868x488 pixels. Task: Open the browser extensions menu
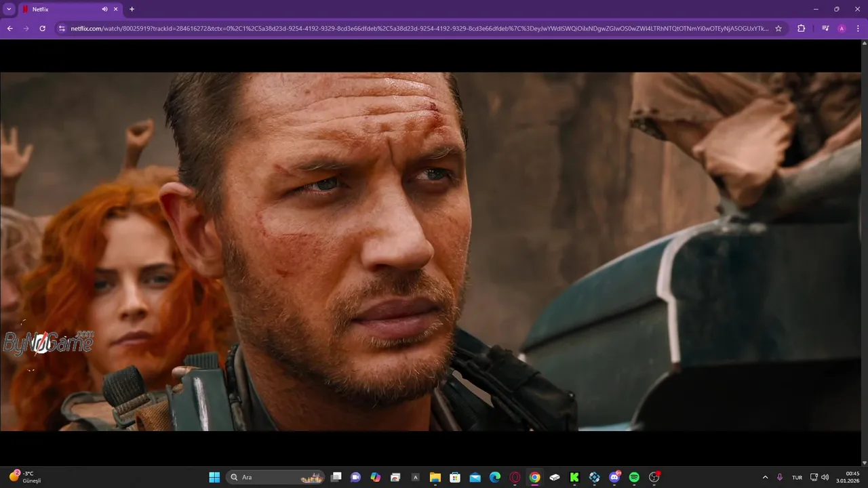pyautogui.click(x=801, y=28)
